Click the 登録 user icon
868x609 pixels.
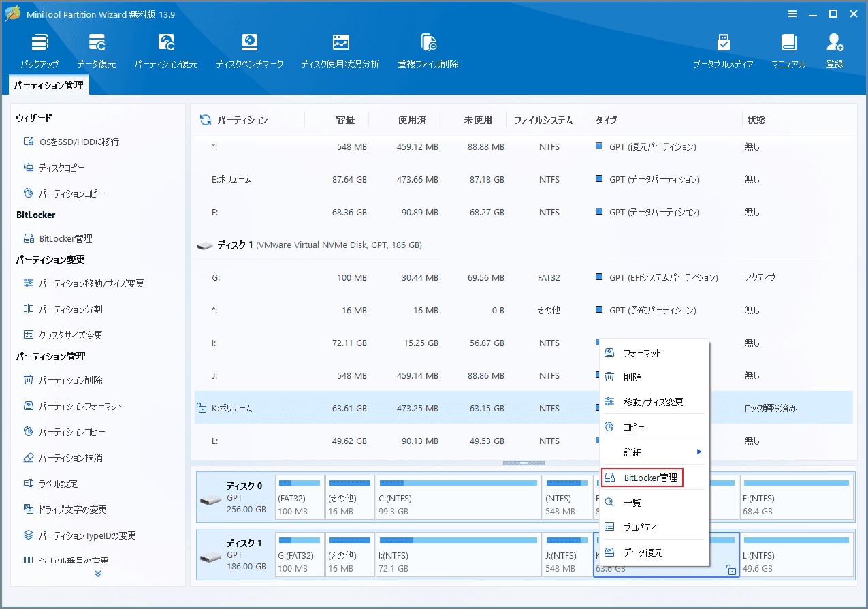click(835, 50)
